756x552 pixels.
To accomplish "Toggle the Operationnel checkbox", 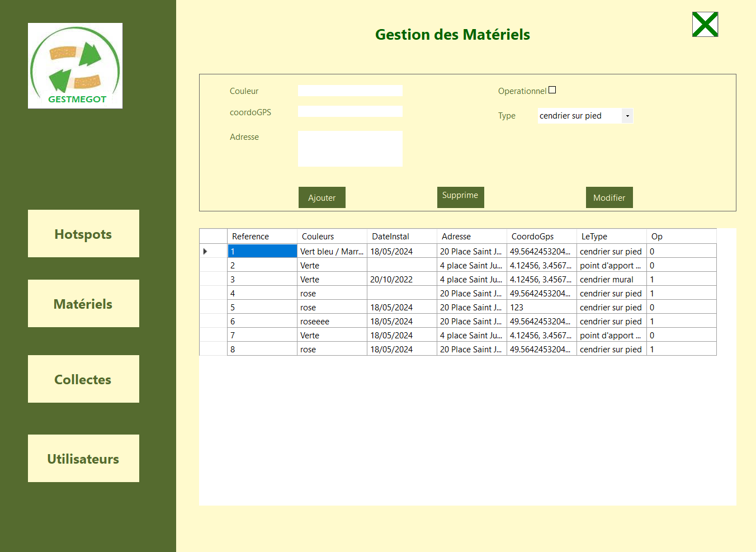I will (552, 90).
